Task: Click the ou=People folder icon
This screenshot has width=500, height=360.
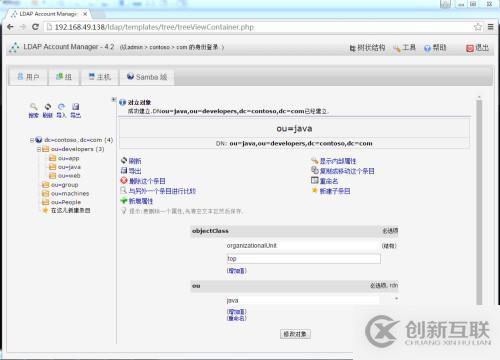Action: (45, 202)
